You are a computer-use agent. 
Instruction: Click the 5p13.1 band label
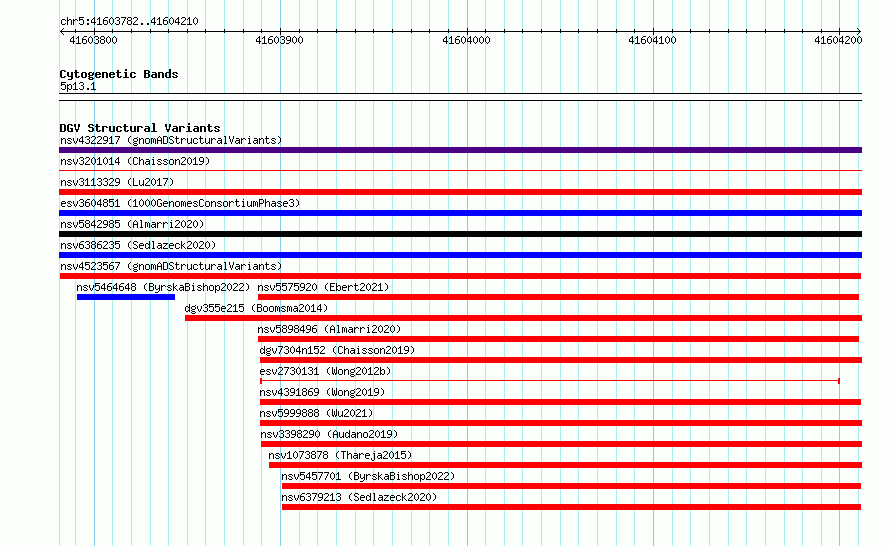tap(78, 86)
